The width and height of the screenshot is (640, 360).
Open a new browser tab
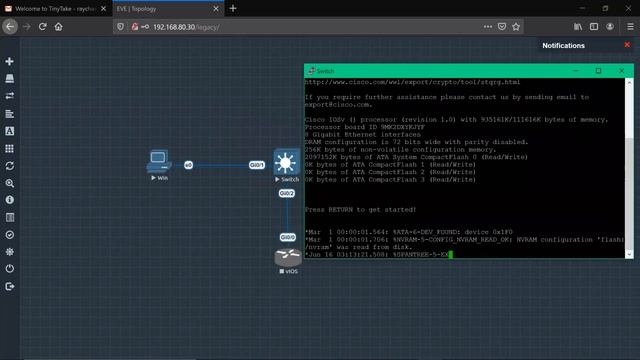pos(233,9)
